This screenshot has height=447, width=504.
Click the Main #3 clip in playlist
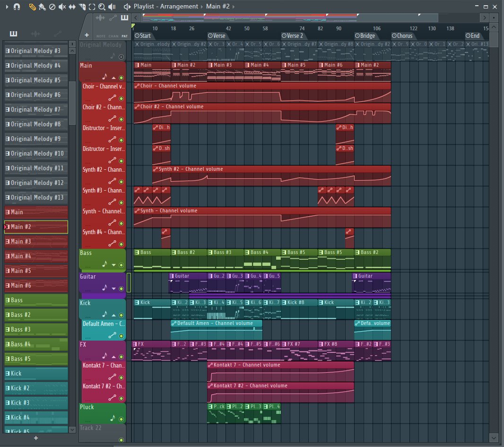tap(226, 72)
